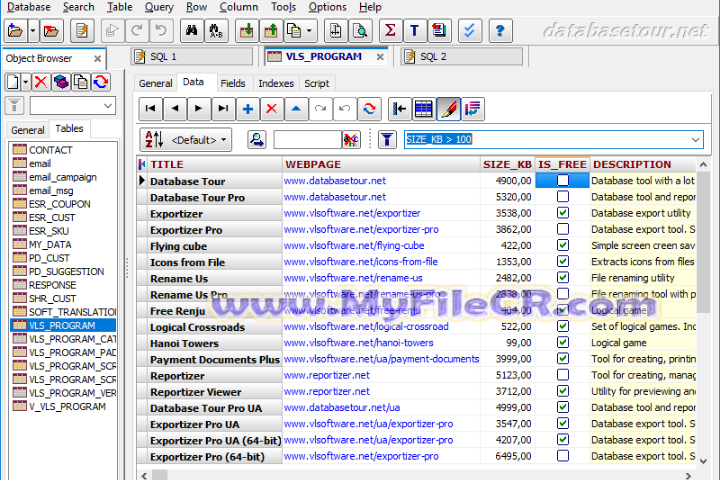Image resolution: width=720 pixels, height=480 pixels.
Task: Open the Database menu
Action: point(28,7)
